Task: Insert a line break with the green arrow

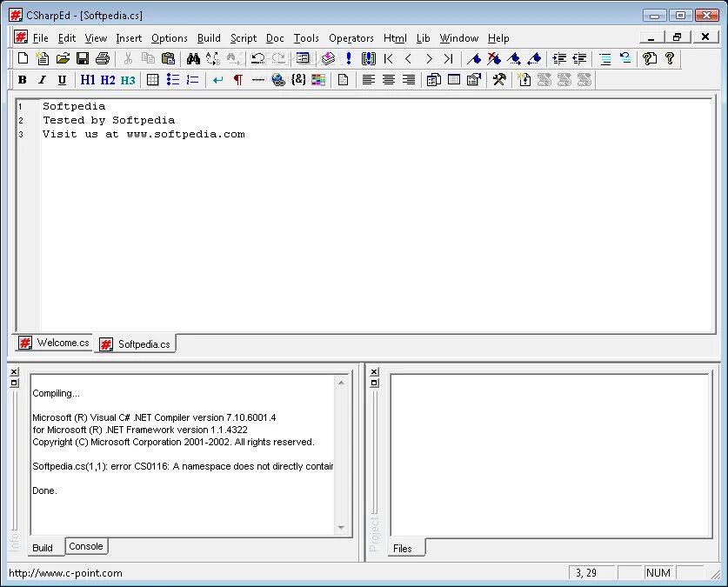Action: coord(217,80)
